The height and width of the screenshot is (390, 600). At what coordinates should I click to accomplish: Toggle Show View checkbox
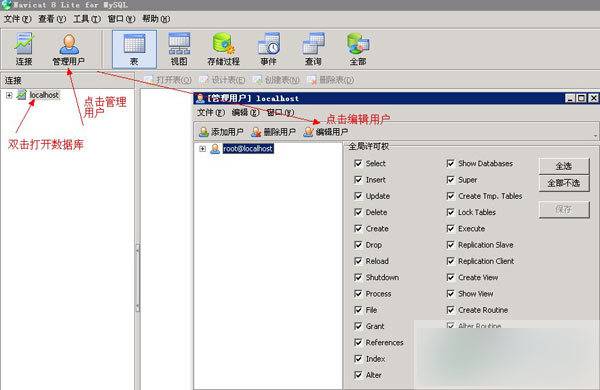tap(450, 294)
